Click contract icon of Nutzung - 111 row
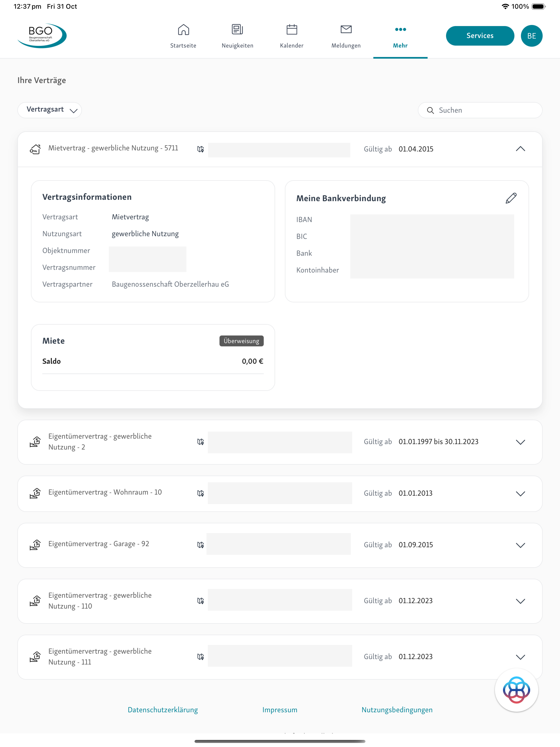The width and height of the screenshot is (560, 747). (35, 657)
